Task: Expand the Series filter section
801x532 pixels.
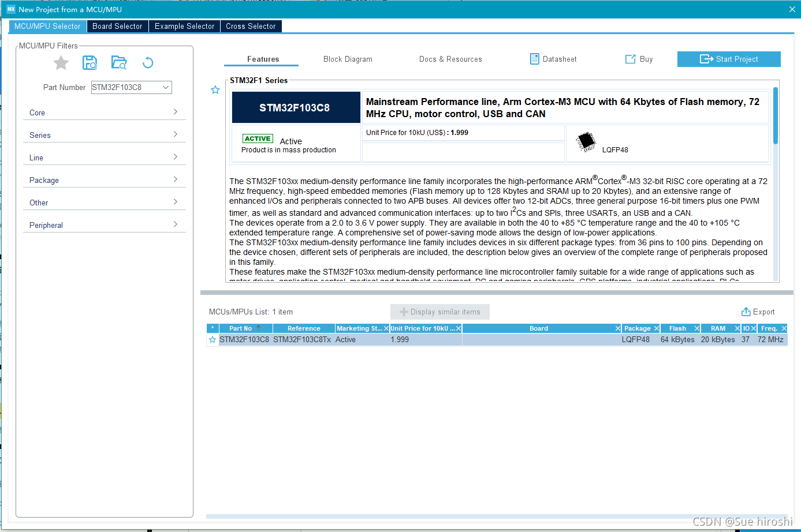Action: pyautogui.click(x=104, y=135)
